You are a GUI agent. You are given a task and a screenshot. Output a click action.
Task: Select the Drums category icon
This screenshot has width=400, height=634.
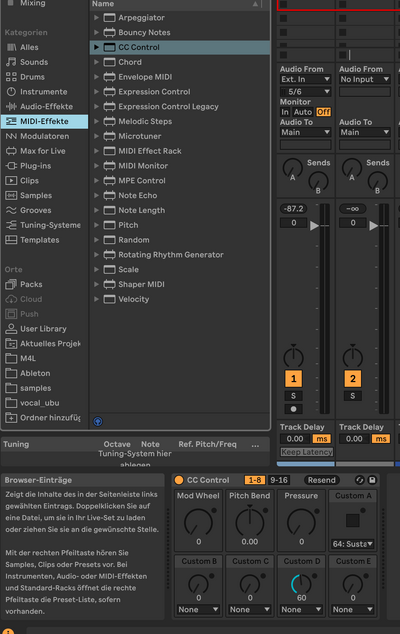coord(11,77)
